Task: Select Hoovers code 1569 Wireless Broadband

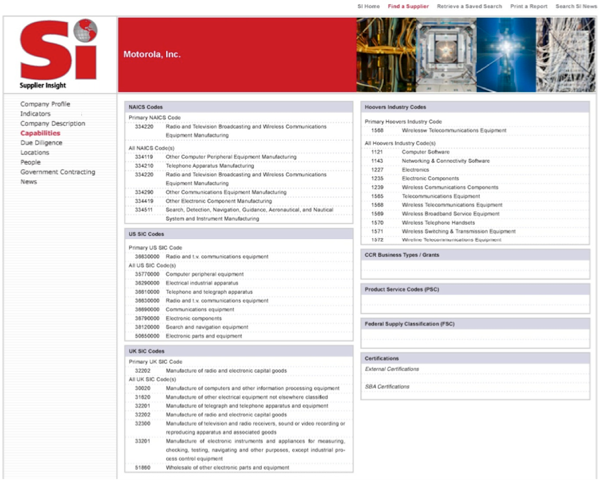Action: coord(475,214)
